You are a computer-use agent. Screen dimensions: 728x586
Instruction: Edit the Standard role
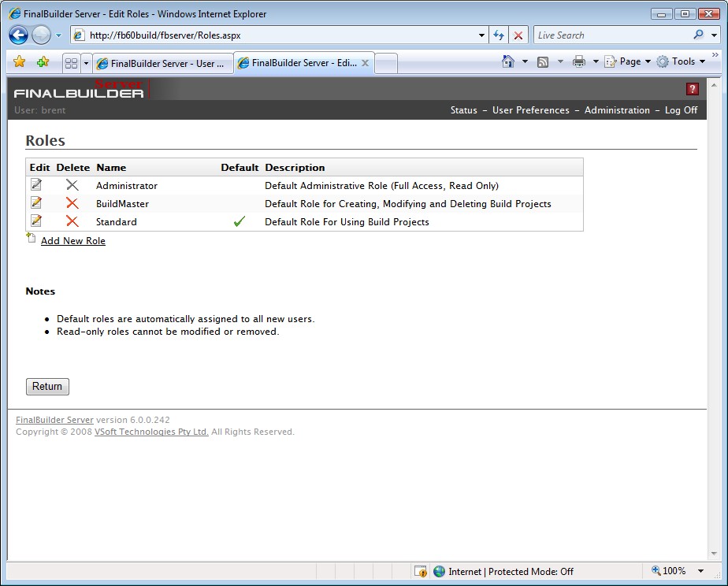pyautogui.click(x=36, y=221)
